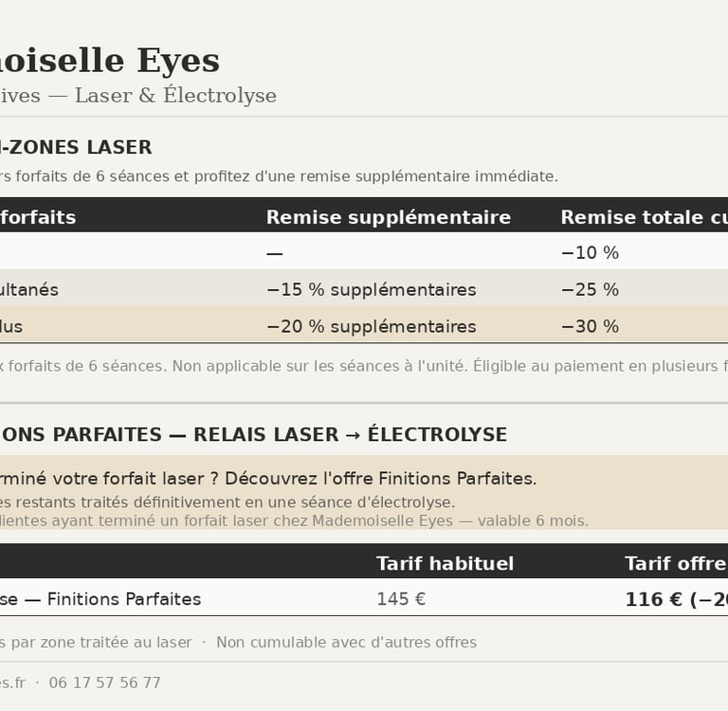
Task: Click the −25 % total discount cell
Action: (x=589, y=290)
